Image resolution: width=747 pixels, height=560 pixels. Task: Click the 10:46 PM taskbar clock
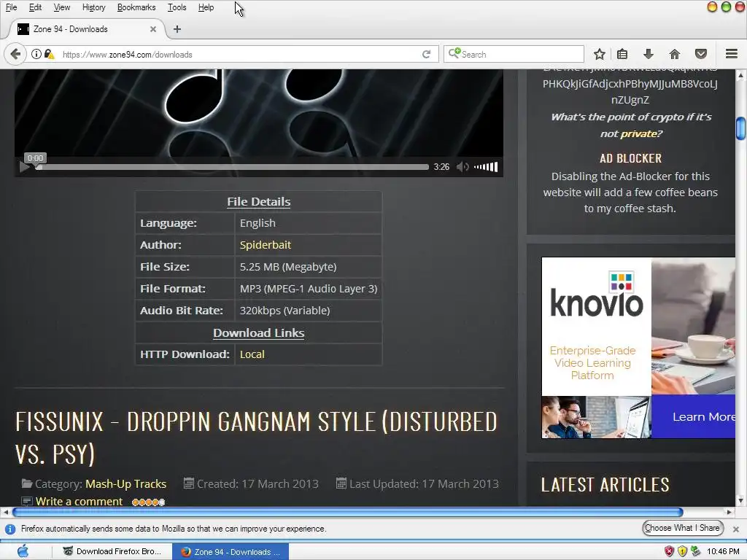click(x=723, y=551)
